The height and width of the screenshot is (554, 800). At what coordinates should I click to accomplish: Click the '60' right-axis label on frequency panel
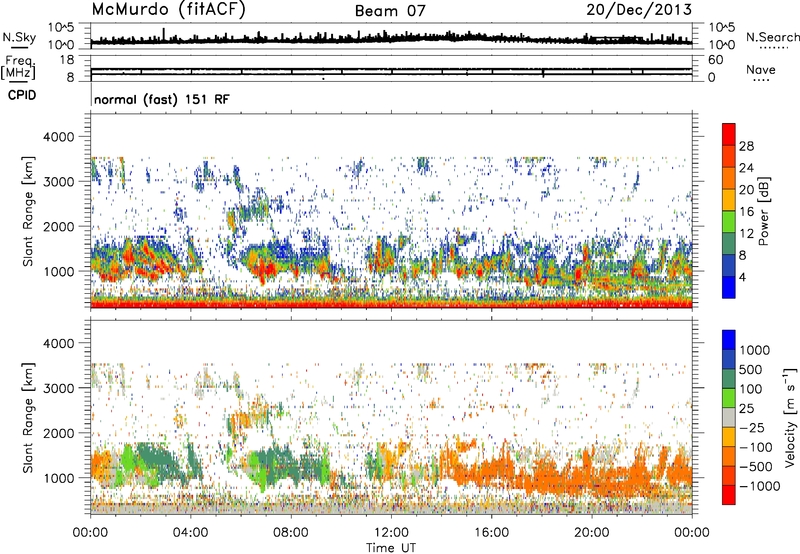[x=715, y=60]
